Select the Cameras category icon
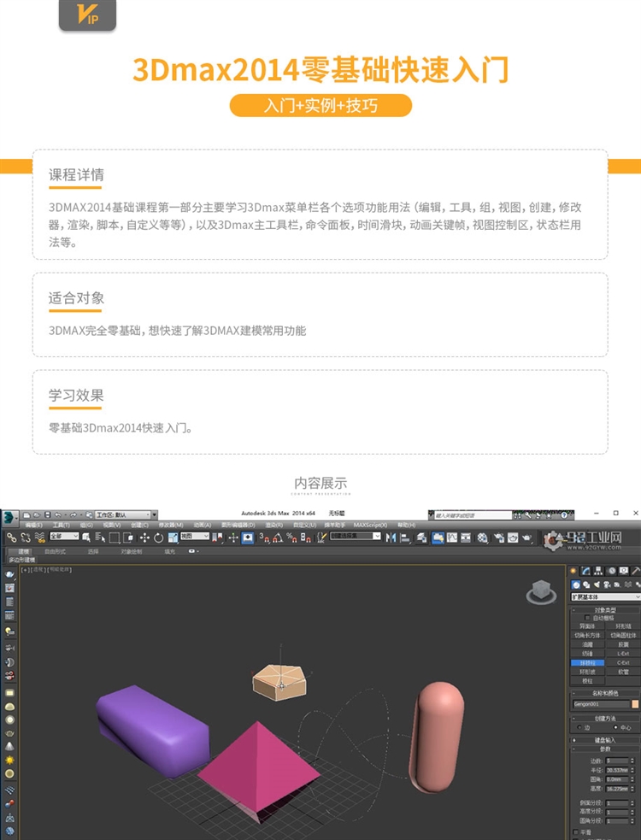The image size is (641, 840). (607, 584)
